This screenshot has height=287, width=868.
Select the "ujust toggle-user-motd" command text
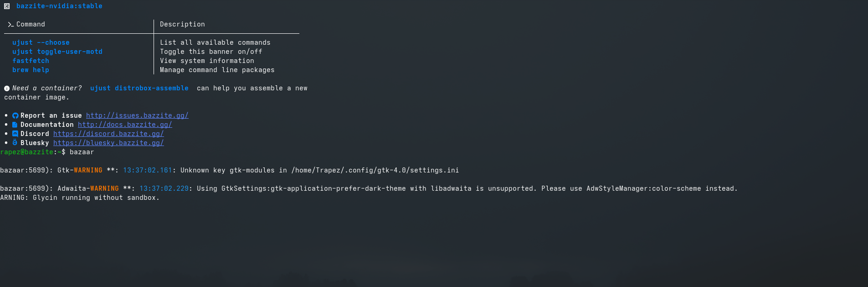pyautogui.click(x=57, y=52)
